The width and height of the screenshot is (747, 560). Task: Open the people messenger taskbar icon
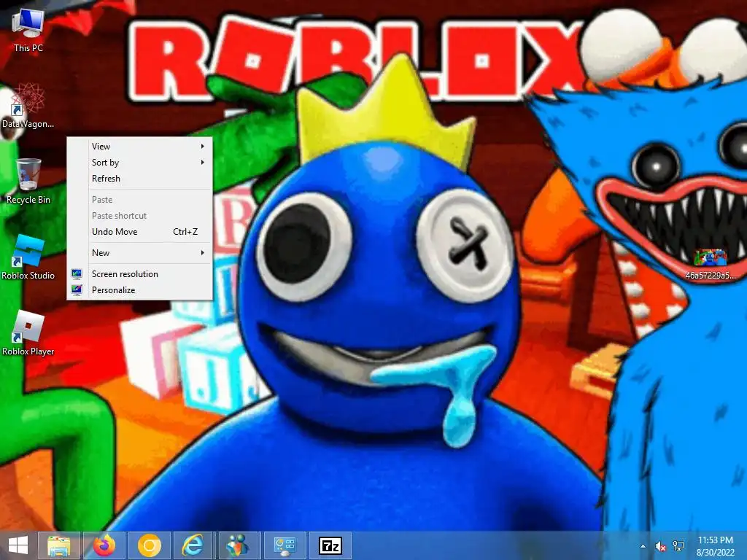239,545
